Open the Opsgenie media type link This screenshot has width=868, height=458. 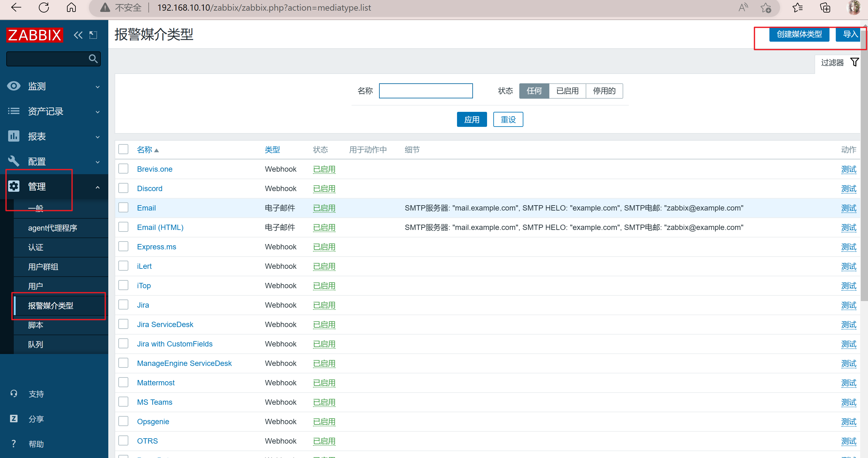coord(153,422)
